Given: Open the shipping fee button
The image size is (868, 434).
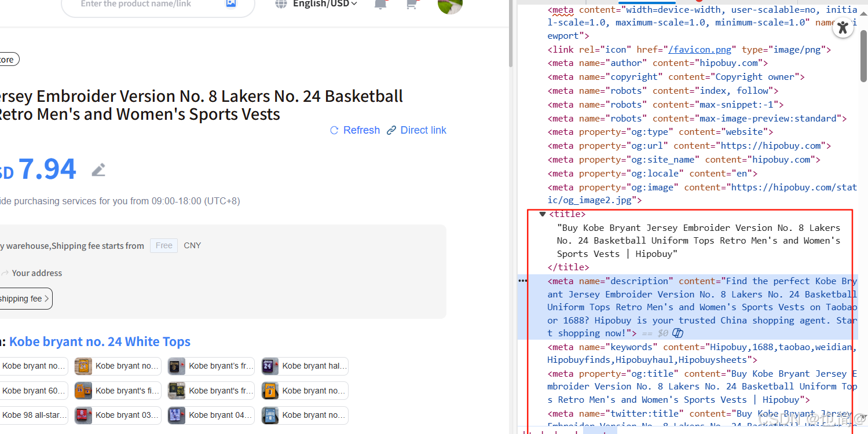Looking at the screenshot, I should pyautogui.click(x=25, y=299).
